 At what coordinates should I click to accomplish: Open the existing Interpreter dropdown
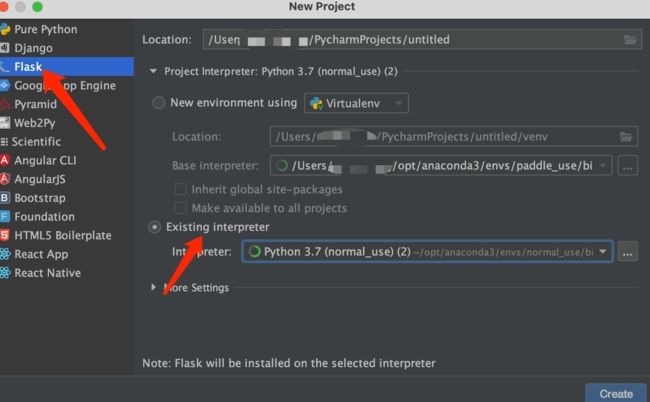(427, 252)
